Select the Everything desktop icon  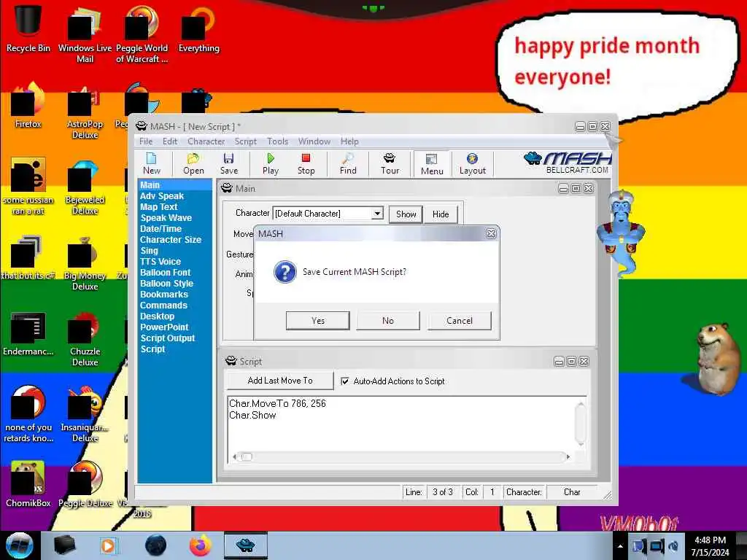198,28
